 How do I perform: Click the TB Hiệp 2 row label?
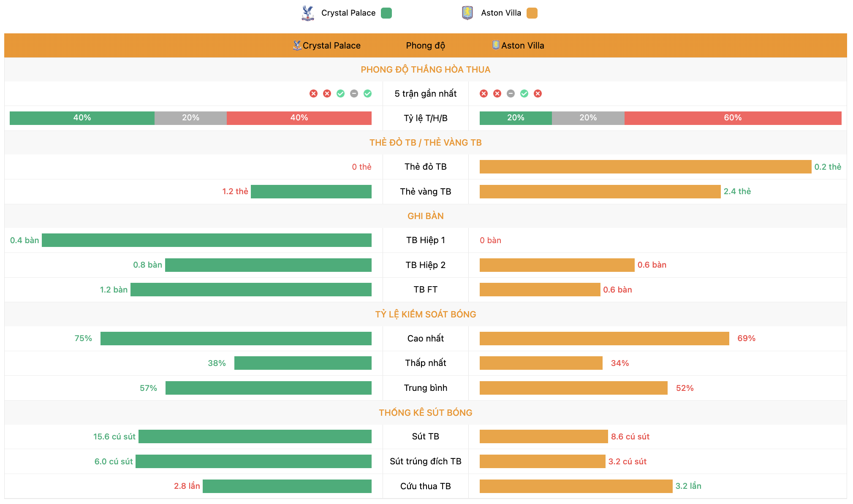point(426,265)
